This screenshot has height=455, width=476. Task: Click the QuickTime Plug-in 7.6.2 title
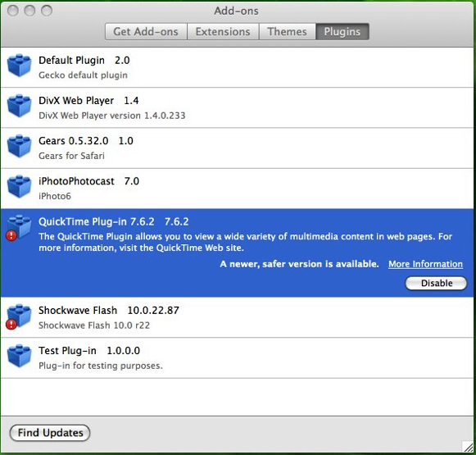114,221
